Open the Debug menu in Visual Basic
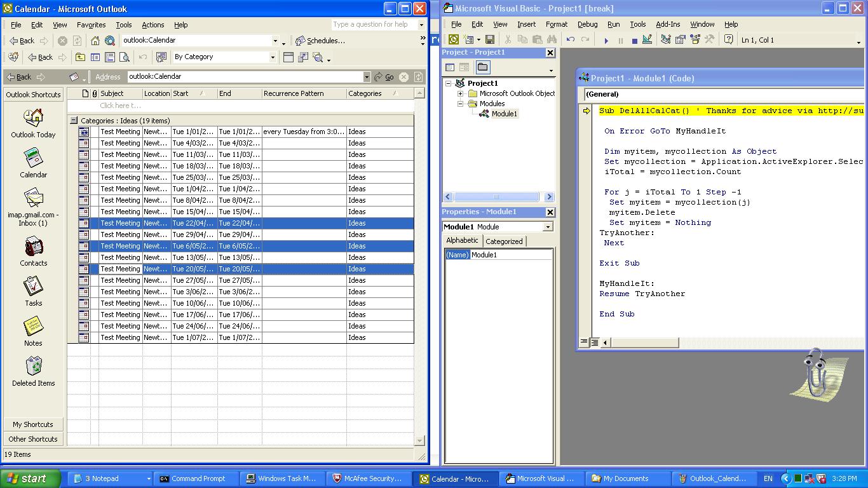Image resolution: width=868 pixels, height=488 pixels. (x=587, y=24)
